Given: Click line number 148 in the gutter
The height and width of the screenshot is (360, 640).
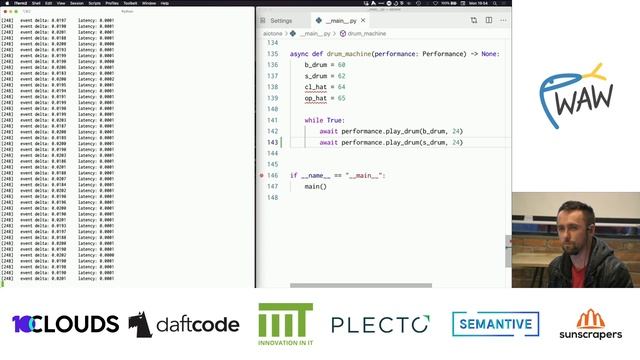Looking at the screenshot, I should coord(272,198).
